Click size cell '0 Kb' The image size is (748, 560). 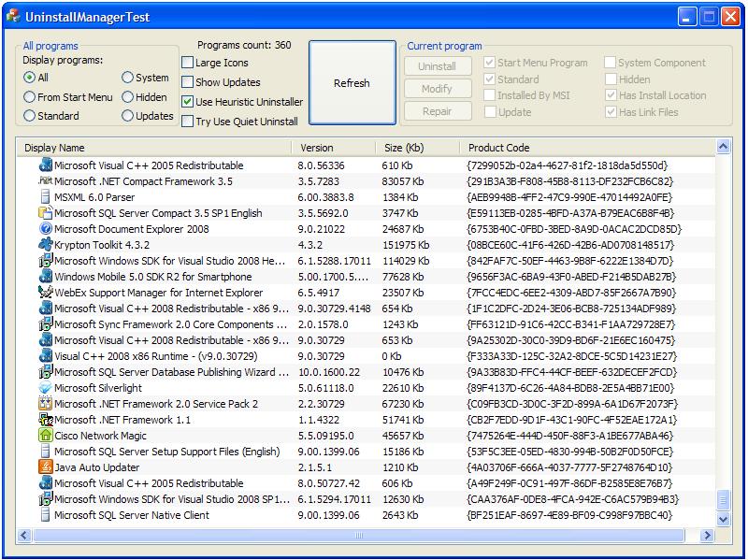click(x=392, y=356)
